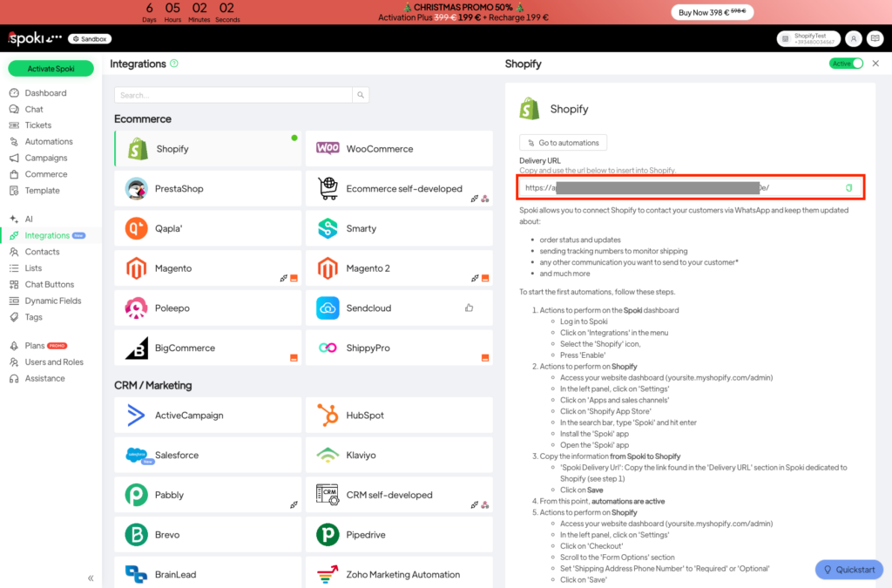Open the news panel icon in top bar

pyautogui.click(x=875, y=39)
